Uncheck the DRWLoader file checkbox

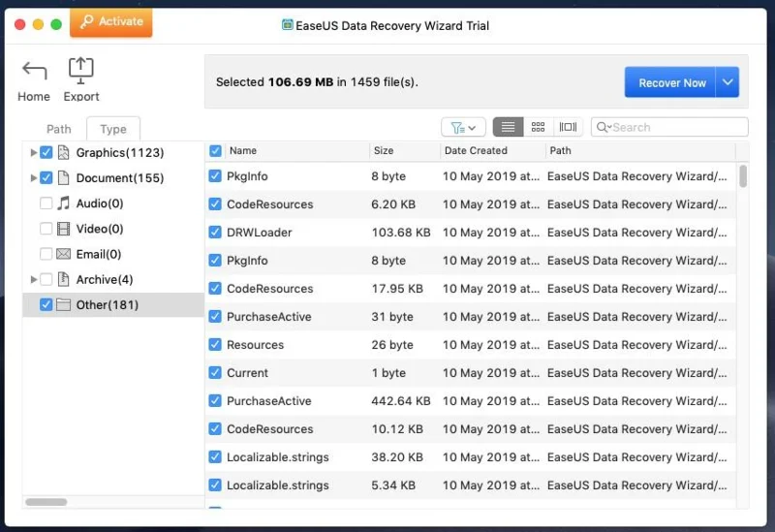(215, 233)
